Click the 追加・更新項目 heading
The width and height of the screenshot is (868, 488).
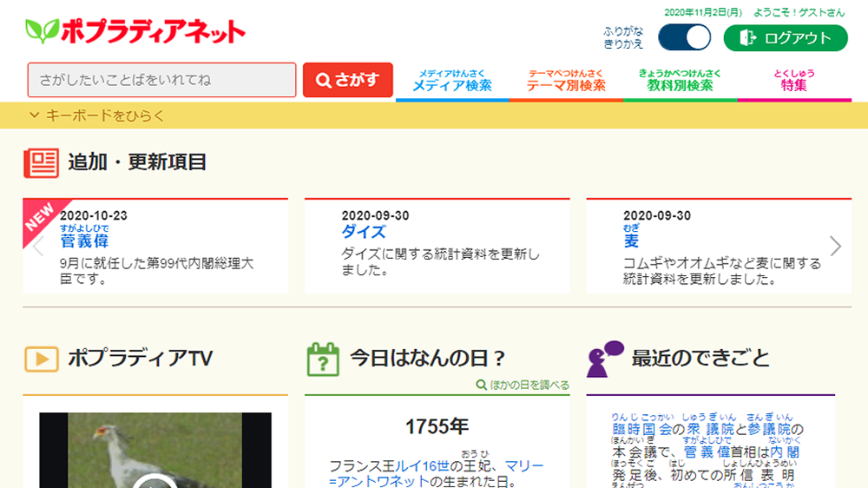pyautogui.click(x=137, y=162)
